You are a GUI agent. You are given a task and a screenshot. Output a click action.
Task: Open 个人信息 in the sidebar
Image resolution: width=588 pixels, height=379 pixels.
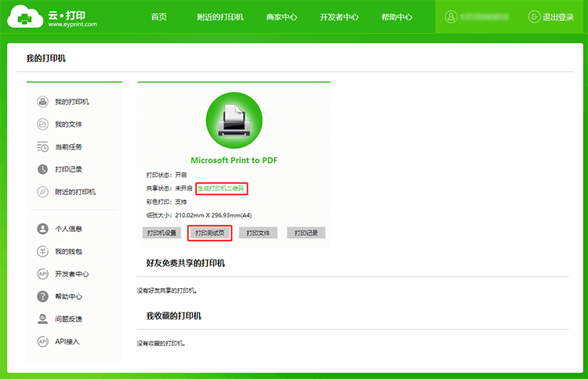pyautogui.click(x=69, y=229)
